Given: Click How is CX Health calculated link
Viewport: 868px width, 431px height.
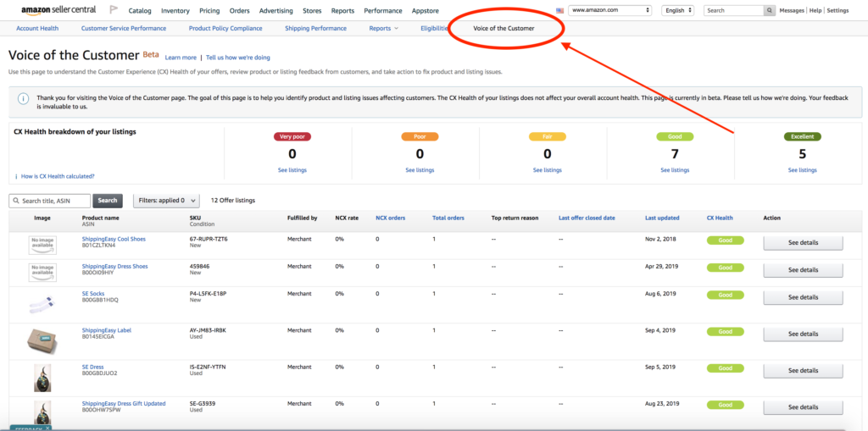Looking at the screenshot, I should pyautogui.click(x=58, y=176).
